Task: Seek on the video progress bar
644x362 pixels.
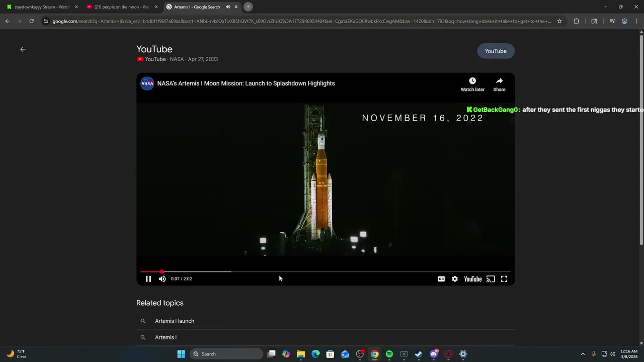Action: click(326, 271)
